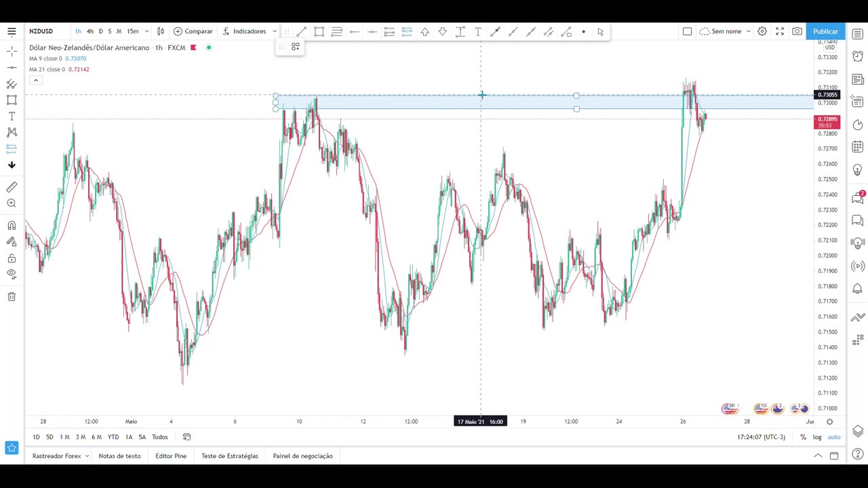The width and height of the screenshot is (868, 488).
Task: Open chats with notification badge
Action: point(858,197)
